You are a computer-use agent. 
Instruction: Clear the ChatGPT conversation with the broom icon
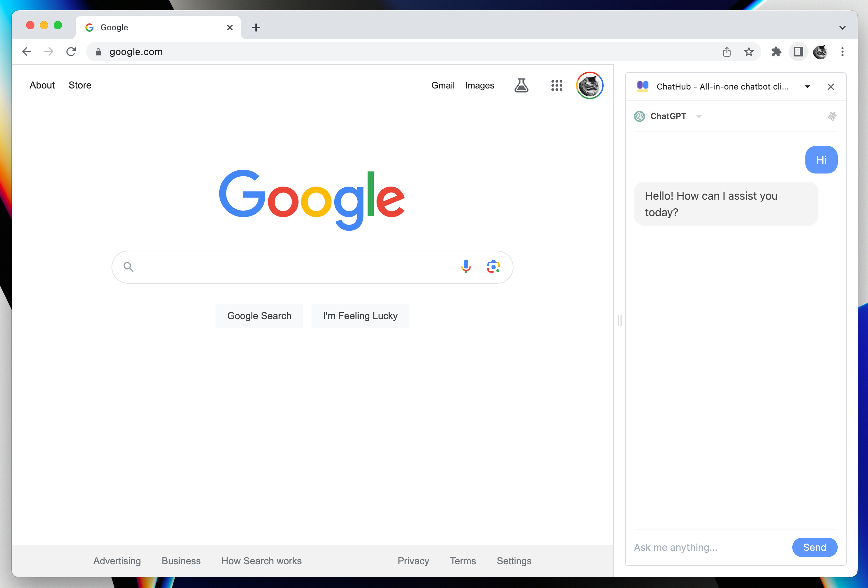[832, 116]
